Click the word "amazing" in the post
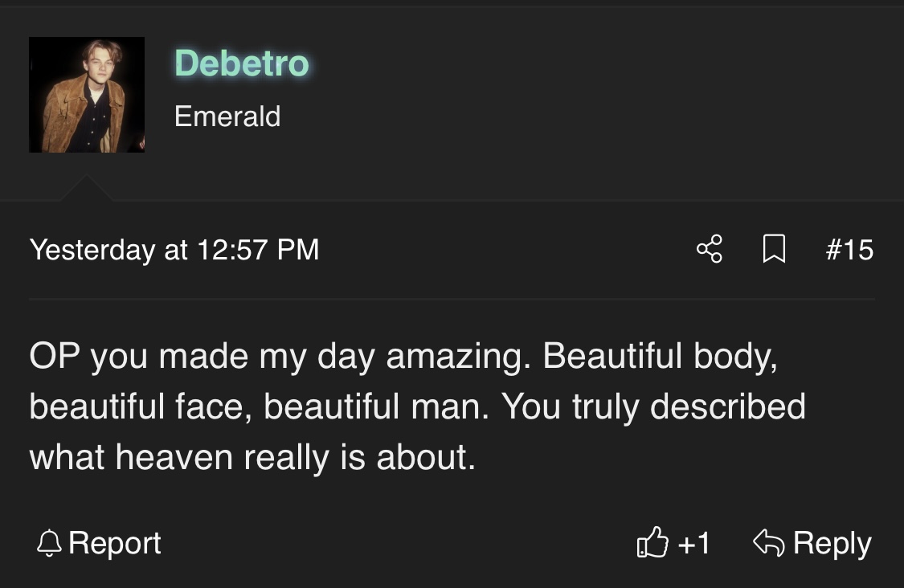Viewport: 904px width, 588px height. click(x=456, y=356)
